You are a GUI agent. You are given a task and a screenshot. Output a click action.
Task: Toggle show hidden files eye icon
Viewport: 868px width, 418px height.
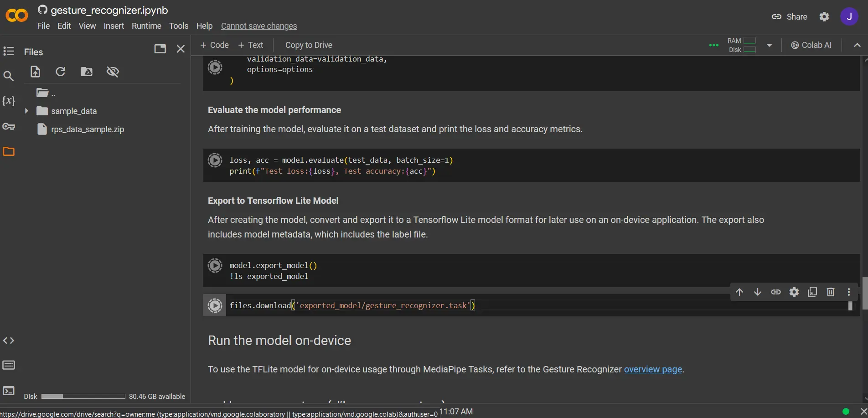click(113, 72)
